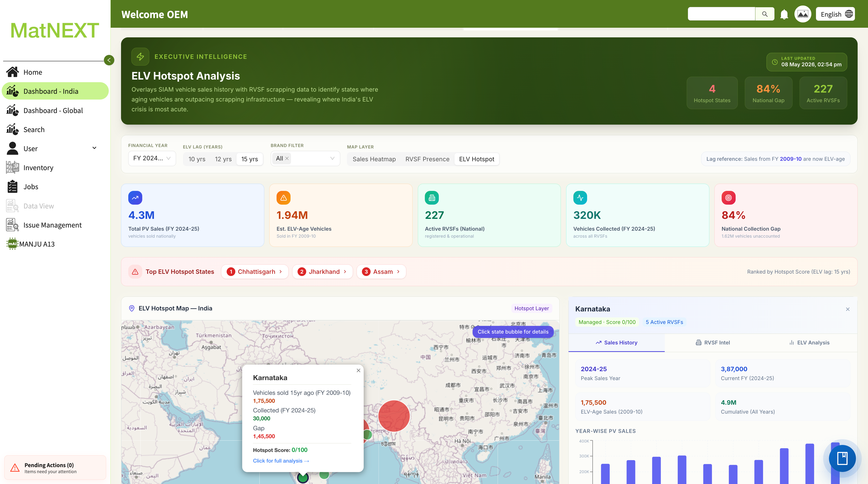
Task: Expand Jharkhand hotspot state chip
Action: 322,271
